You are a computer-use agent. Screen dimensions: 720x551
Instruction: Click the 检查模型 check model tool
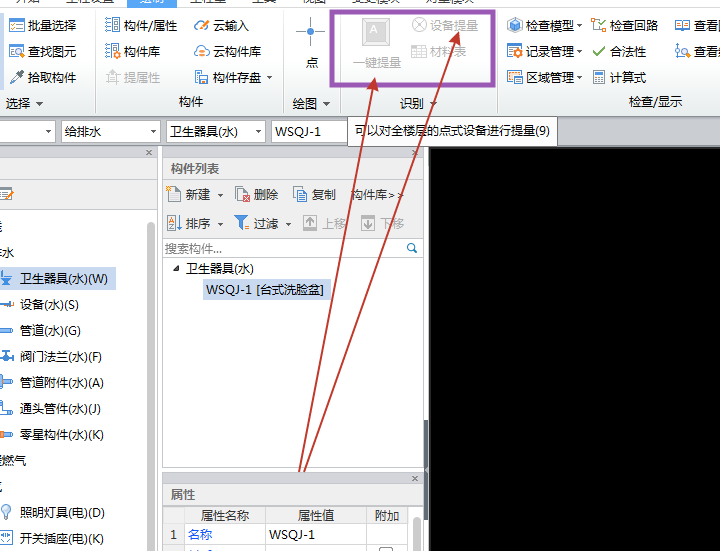540,25
